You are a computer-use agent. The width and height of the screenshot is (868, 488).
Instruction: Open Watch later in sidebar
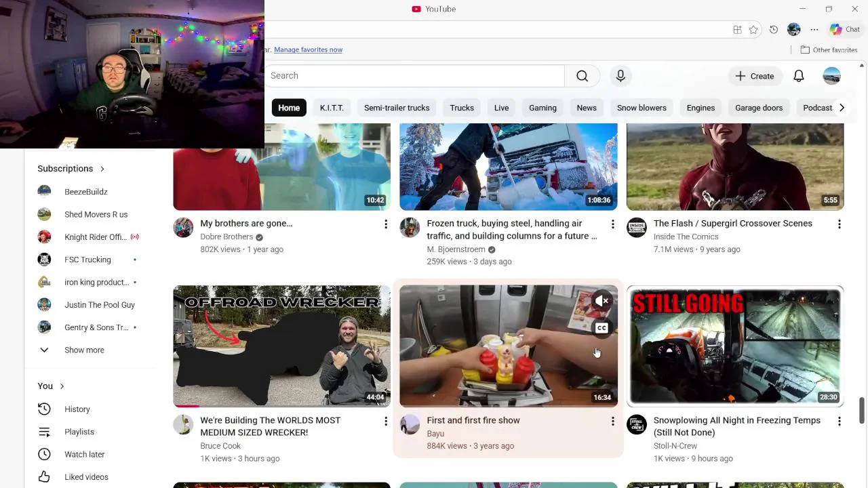(x=85, y=454)
